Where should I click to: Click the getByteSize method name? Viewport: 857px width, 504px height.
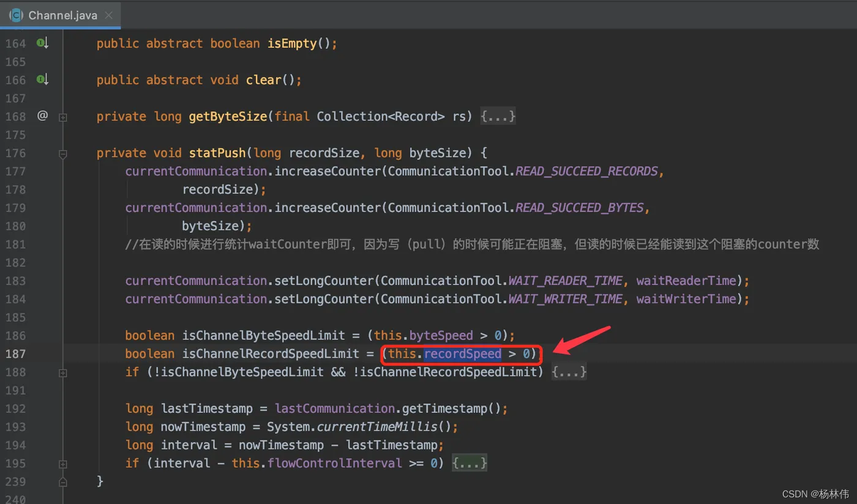(228, 116)
